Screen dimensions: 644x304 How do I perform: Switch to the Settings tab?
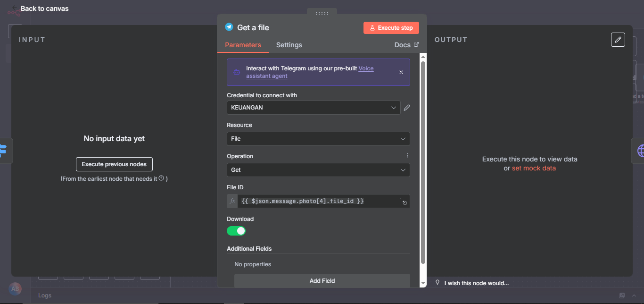289,45
